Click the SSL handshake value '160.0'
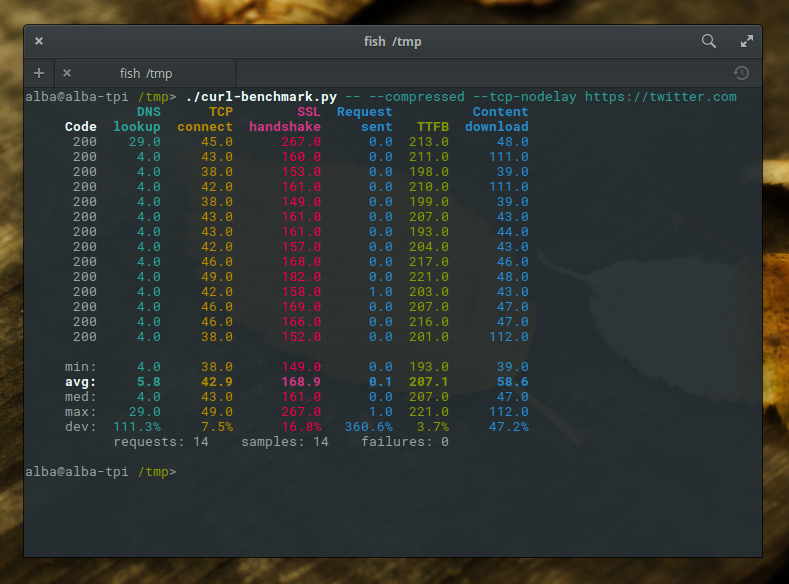 click(x=301, y=157)
